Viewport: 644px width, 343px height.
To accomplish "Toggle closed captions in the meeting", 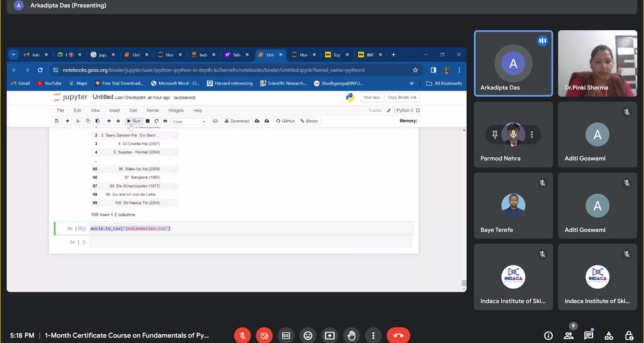I will click(x=286, y=335).
